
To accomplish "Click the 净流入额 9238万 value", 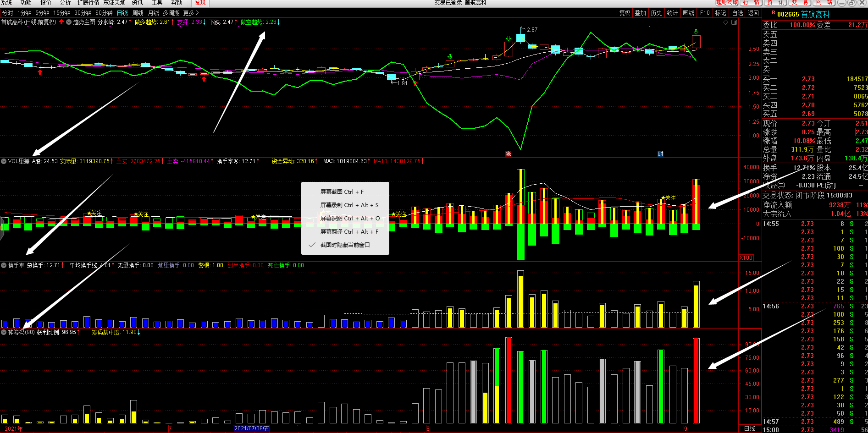I will [840, 205].
